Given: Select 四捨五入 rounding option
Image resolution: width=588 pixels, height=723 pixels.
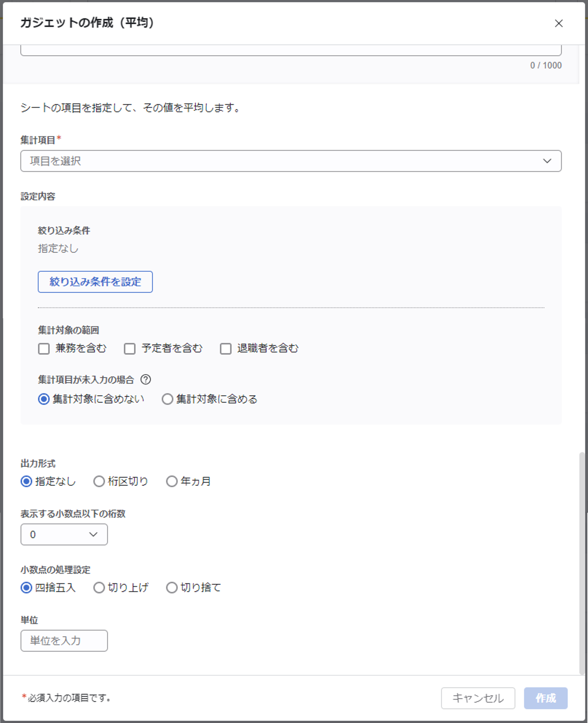Looking at the screenshot, I should [x=26, y=587].
